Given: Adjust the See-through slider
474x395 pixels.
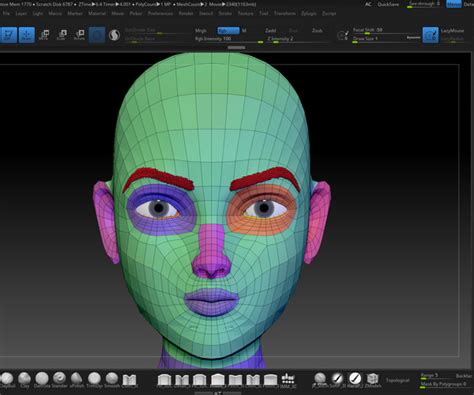Looking at the screenshot, I should 426,4.
